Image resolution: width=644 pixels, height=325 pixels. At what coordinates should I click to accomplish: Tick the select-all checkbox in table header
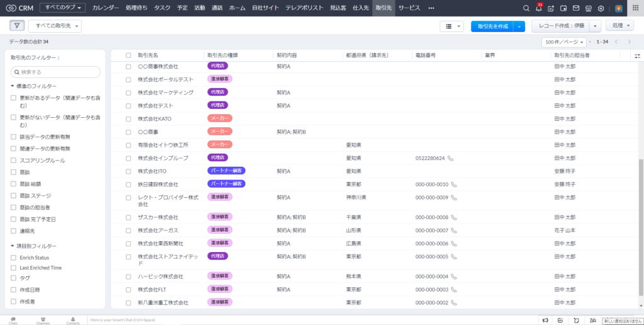[x=128, y=55]
